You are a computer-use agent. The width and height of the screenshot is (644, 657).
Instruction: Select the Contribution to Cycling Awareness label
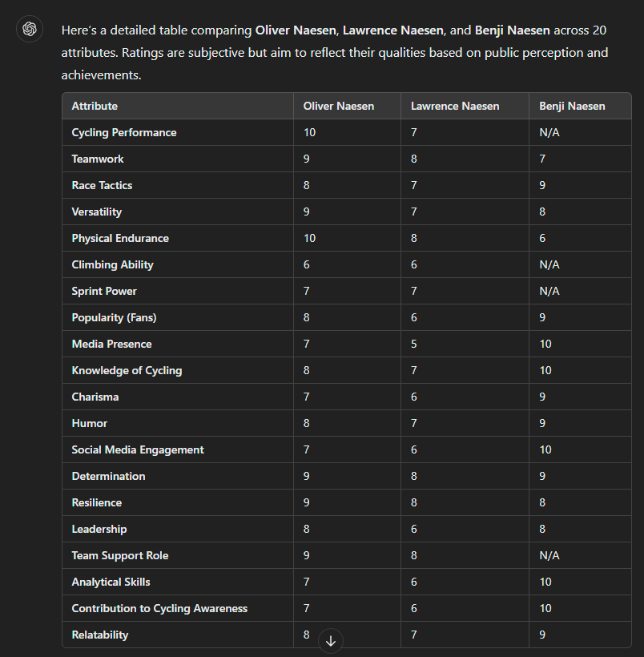tap(159, 608)
